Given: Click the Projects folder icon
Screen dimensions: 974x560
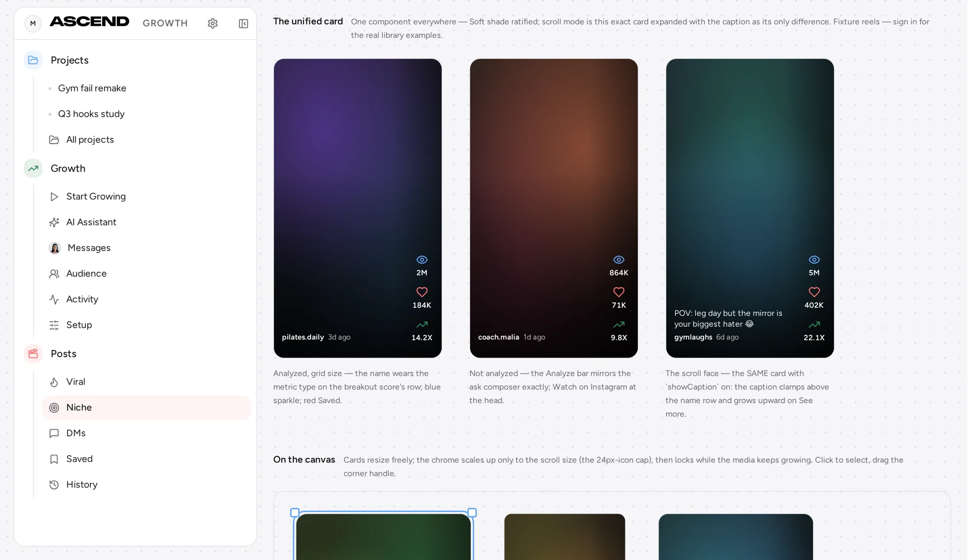Looking at the screenshot, I should pyautogui.click(x=33, y=60).
